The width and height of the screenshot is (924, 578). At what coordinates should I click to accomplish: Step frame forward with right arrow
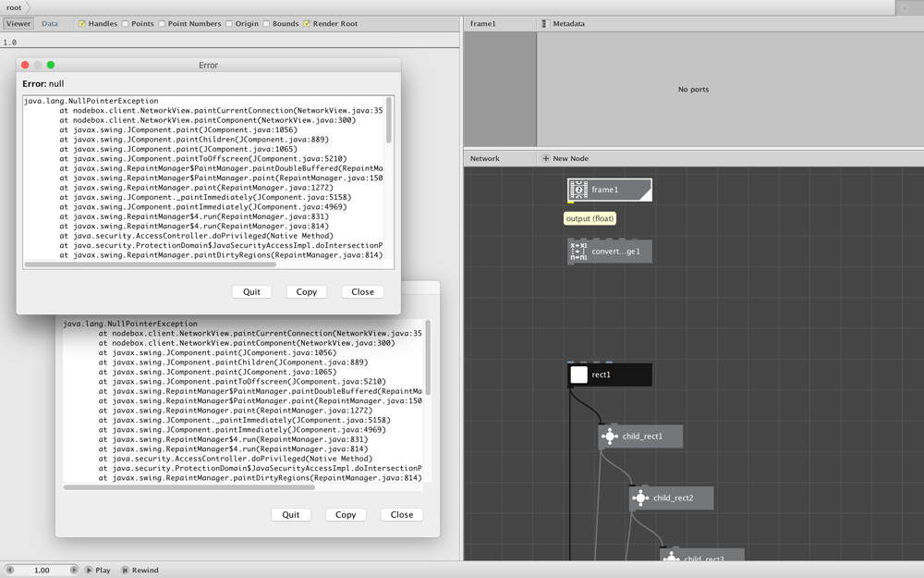[x=74, y=570]
